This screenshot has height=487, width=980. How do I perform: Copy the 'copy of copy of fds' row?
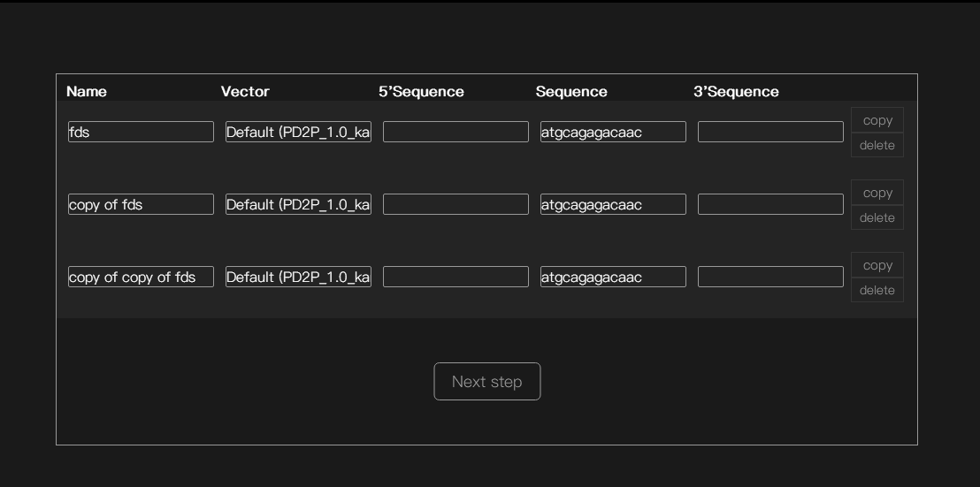(x=877, y=265)
